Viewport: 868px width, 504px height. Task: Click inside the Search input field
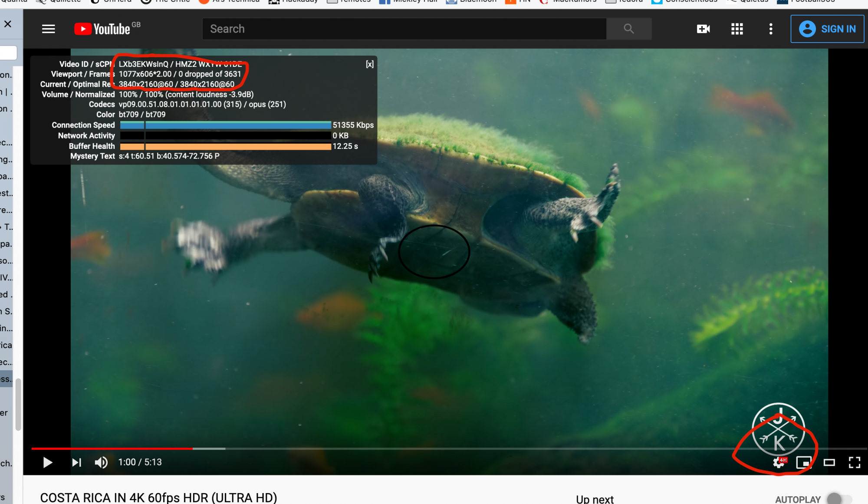pyautogui.click(x=404, y=29)
